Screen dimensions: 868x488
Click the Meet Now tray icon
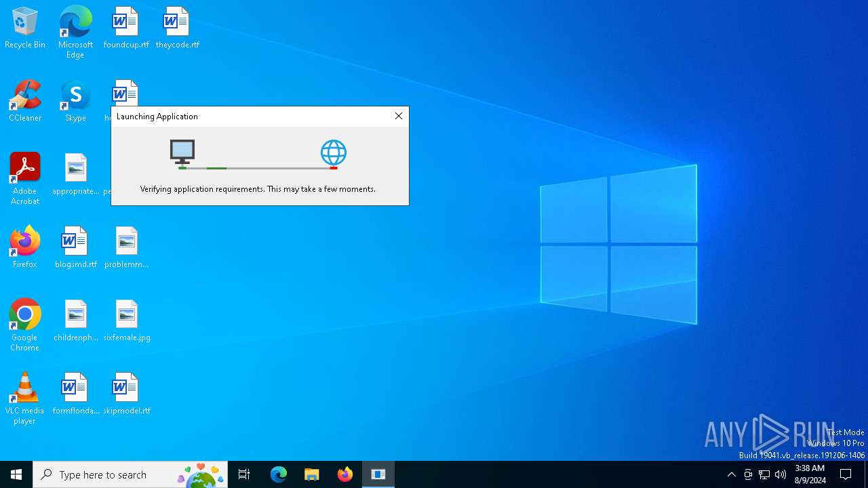748,474
